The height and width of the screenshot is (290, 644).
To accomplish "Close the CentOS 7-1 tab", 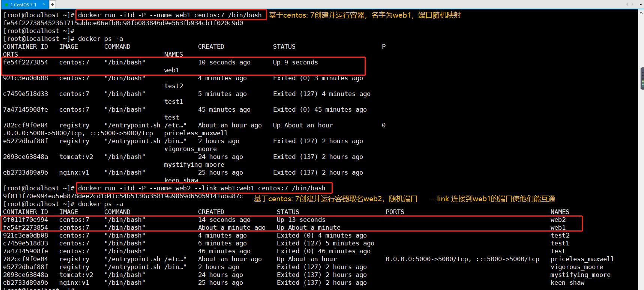I will (x=44, y=4).
